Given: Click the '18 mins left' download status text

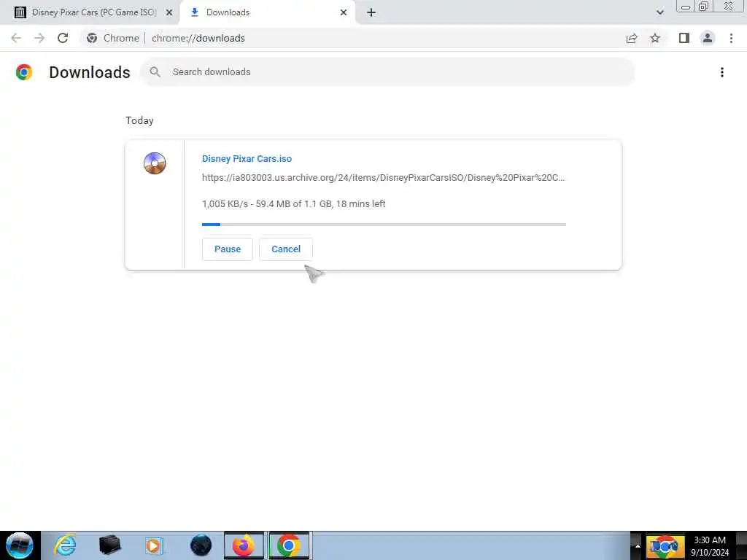Looking at the screenshot, I should [360, 204].
